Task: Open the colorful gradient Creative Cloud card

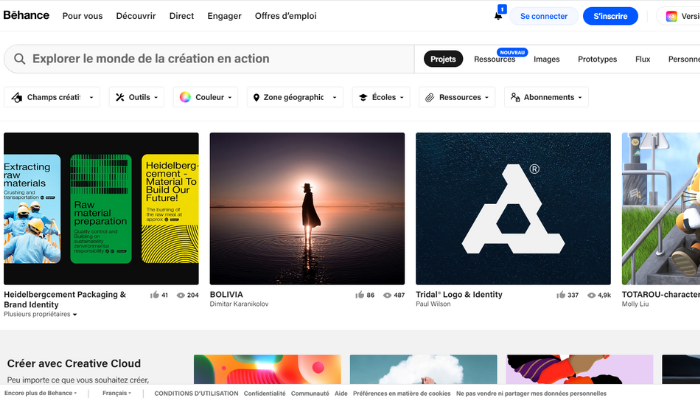Action: [x=267, y=369]
